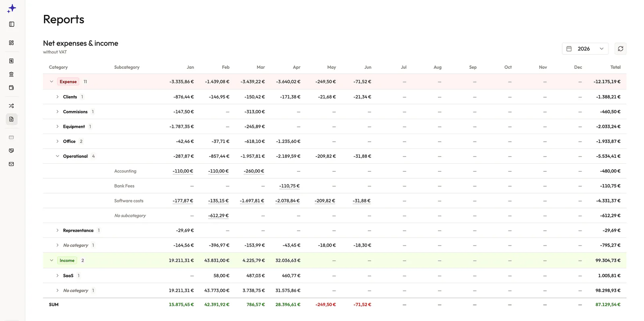The width and height of the screenshot is (644, 321).
Task: Click the Income category tag
Action: (67, 261)
